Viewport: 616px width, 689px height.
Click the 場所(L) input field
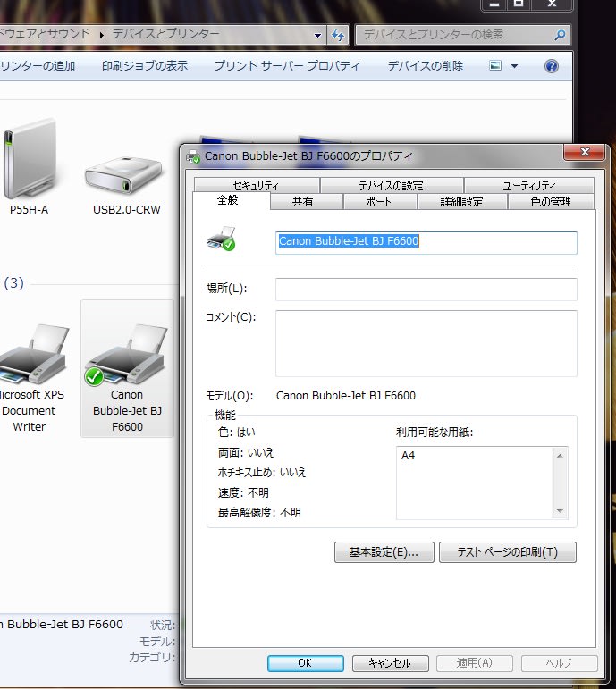coord(426,290)
